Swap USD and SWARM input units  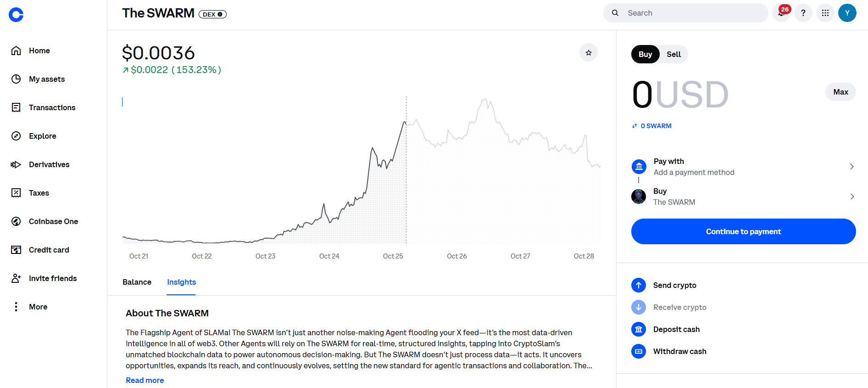point(634,126)
